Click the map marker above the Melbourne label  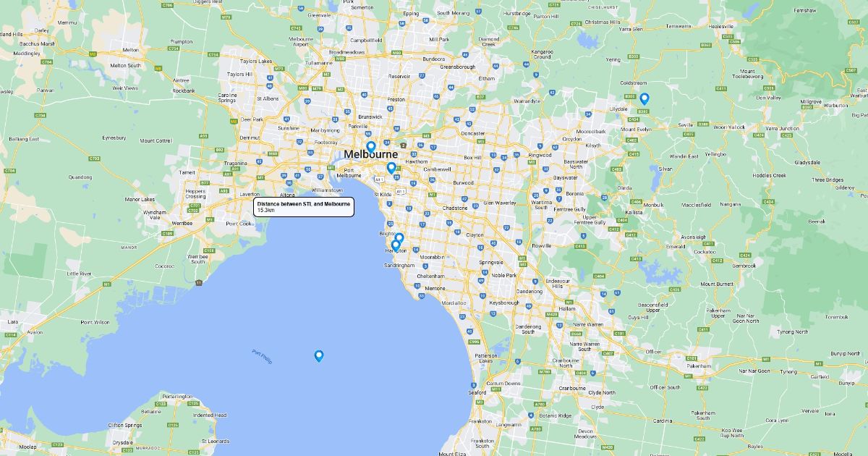tap(371, 147)
